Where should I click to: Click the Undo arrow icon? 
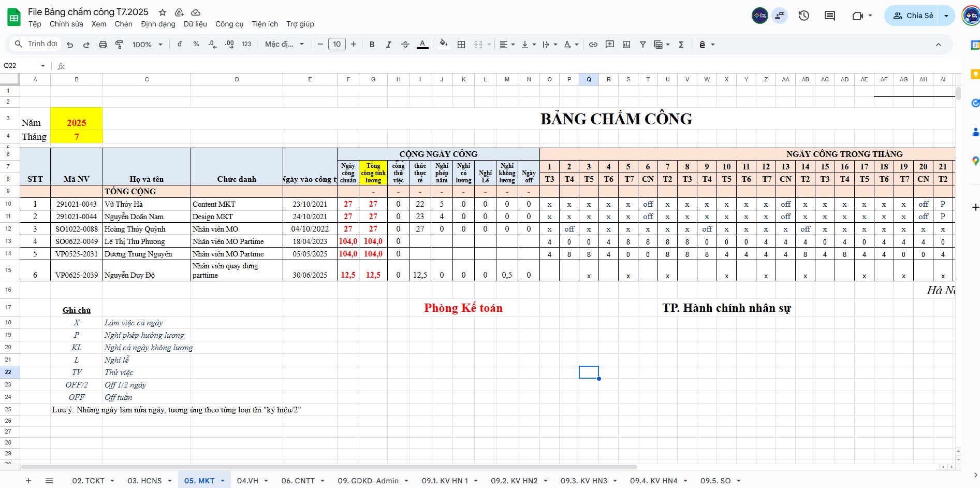click(x=70, y=45)
